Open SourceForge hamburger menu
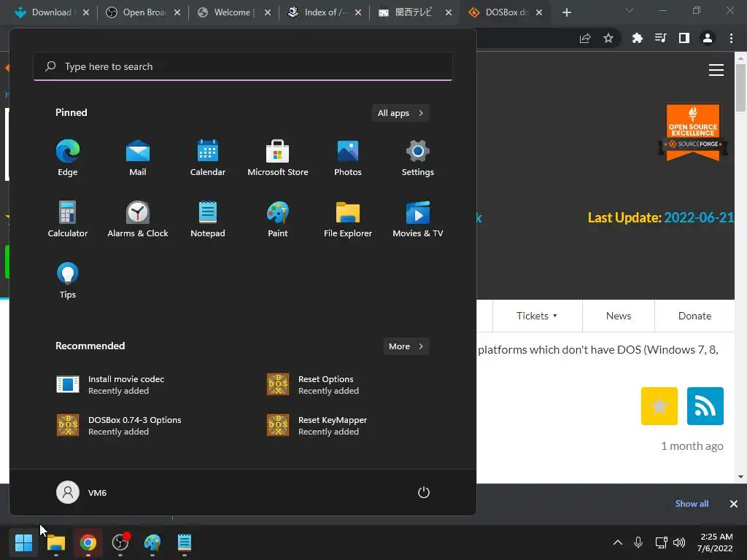The height and width of the screenshot is (560, 747). click(716, 70)
